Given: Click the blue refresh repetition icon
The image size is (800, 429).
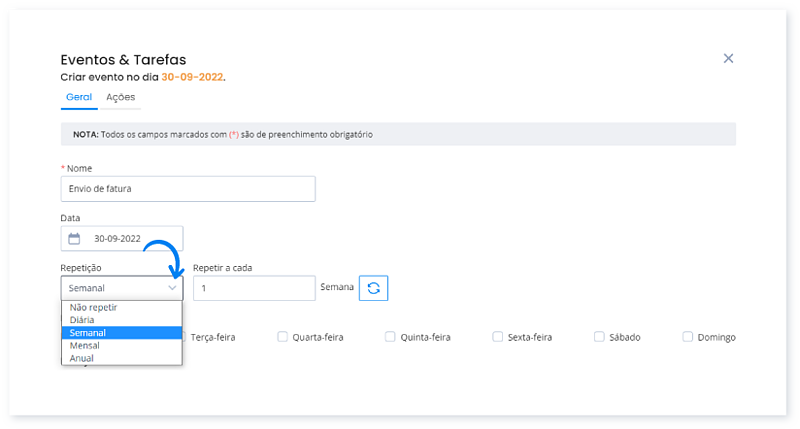Looking at the screenshot, I should click(373, 288).
